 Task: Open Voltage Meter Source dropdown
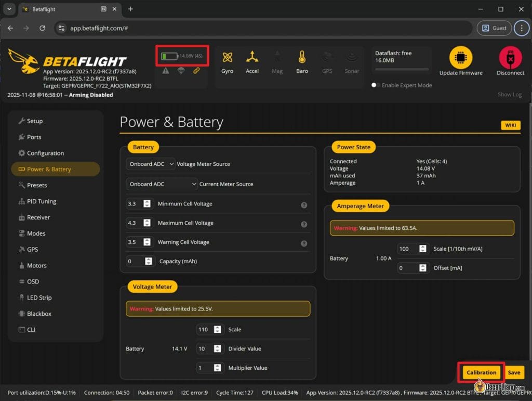click(151, 164)
